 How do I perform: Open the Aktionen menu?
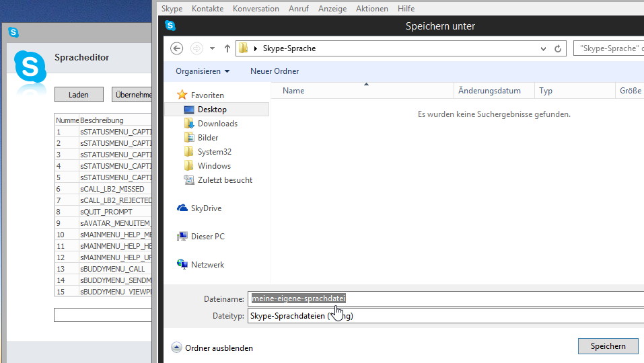[371, 9]
